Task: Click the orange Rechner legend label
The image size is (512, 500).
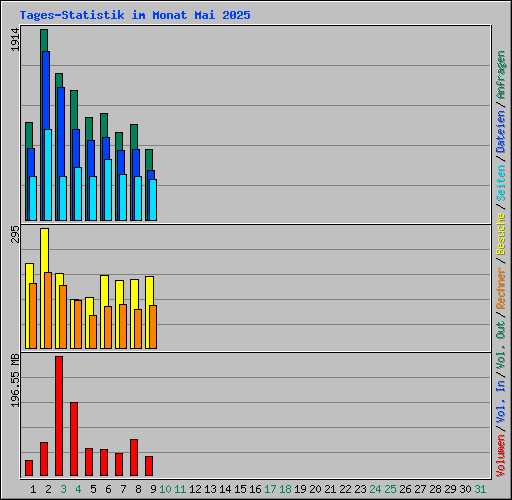Action: (501, 288)
